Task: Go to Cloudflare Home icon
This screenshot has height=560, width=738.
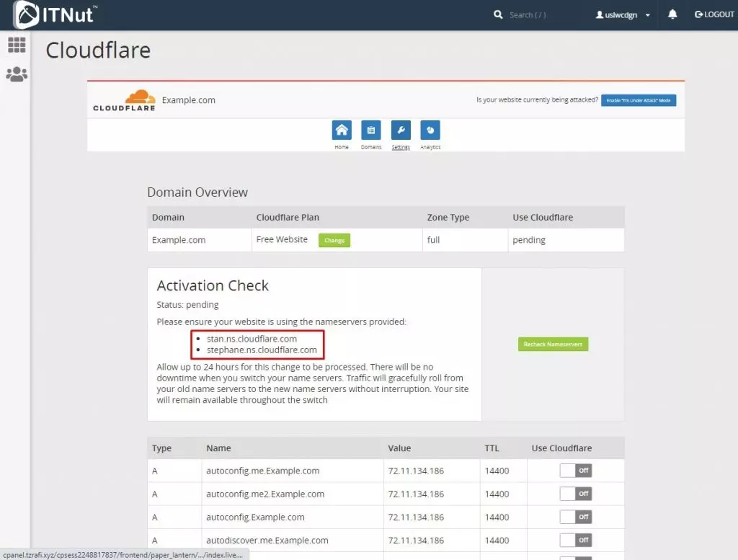Action: [342, 130]
